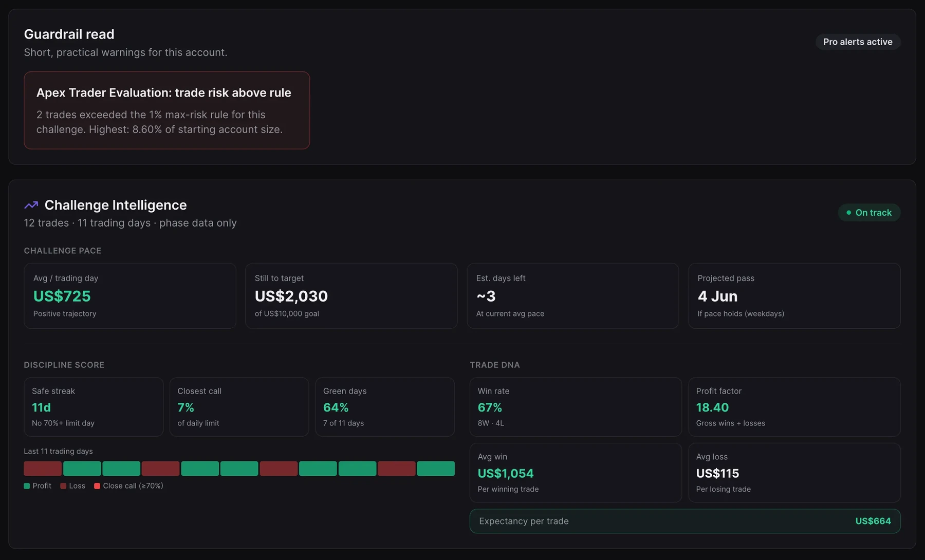
Task: Select the Win rate 67% card
Action: [x=576, y=407]
